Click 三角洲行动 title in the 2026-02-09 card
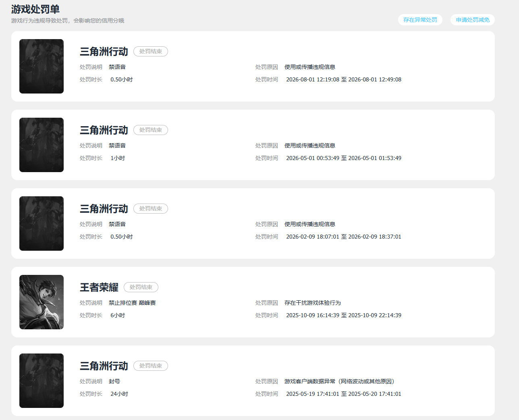The height and width of the screenshot is (420, 519). (104, 209)
